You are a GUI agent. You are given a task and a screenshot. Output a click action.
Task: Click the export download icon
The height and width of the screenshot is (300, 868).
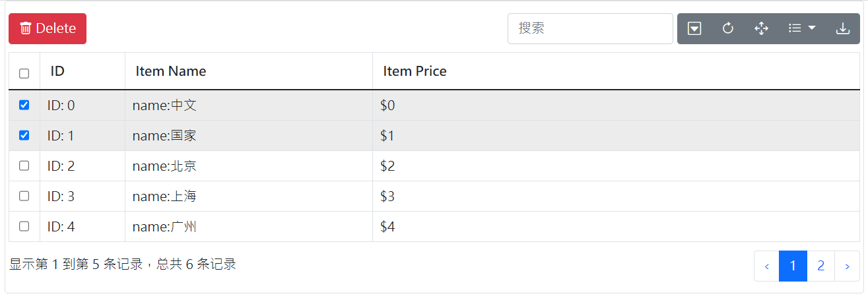click(x=843, y=28)
